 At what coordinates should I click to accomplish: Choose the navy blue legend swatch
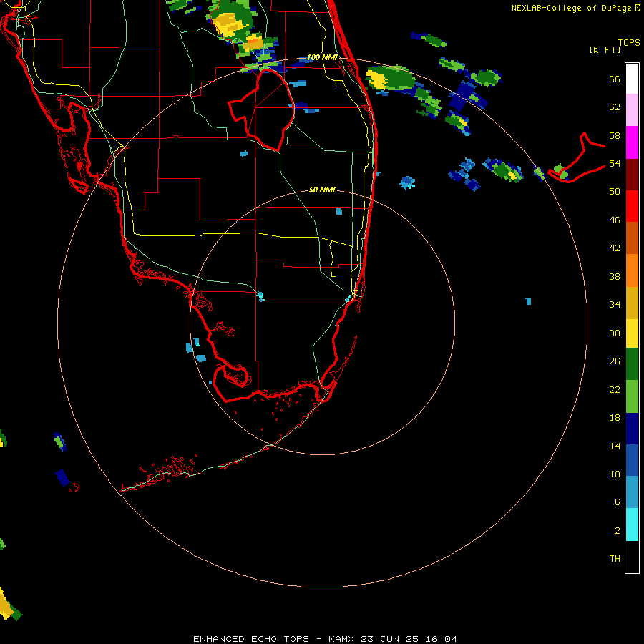632,429
